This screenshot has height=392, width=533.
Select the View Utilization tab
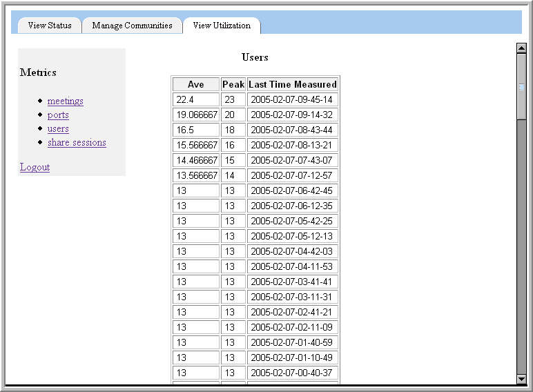pyautogui.click(x=222, y=26)
